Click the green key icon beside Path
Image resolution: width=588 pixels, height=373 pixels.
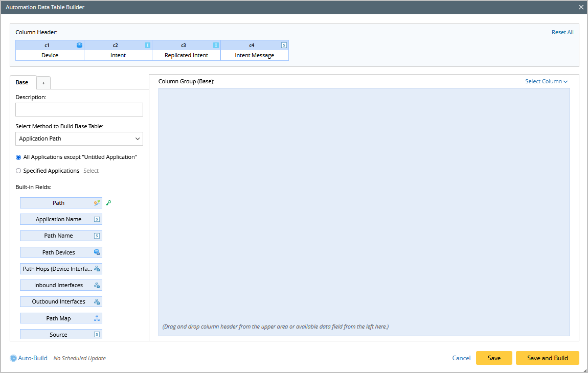click(x=108, y=203)
